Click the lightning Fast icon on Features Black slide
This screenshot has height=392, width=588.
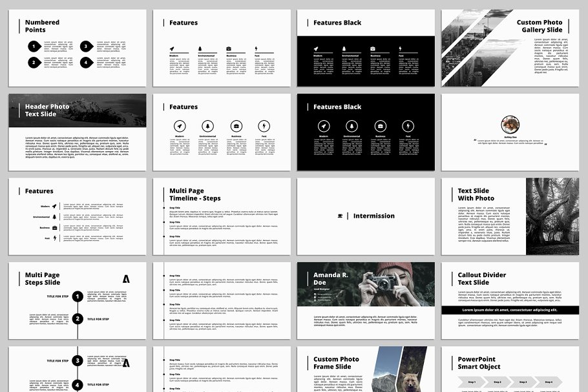point(400,48)
